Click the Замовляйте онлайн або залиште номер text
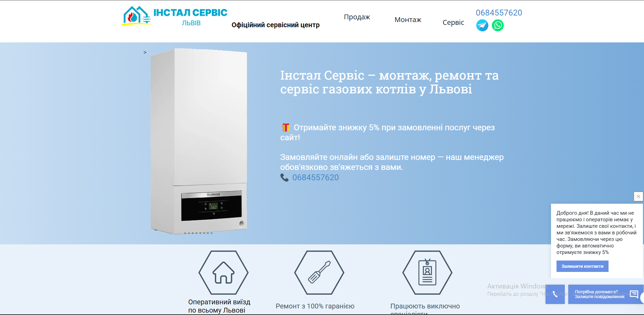644x315 pixels. (392, 162)
